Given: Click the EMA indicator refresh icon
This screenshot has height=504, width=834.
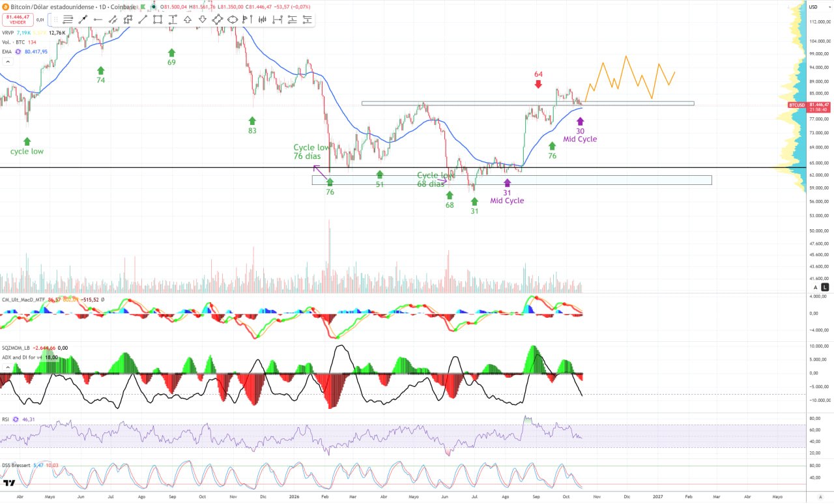Looking at the screenshot, I should [x=18, y=51].
